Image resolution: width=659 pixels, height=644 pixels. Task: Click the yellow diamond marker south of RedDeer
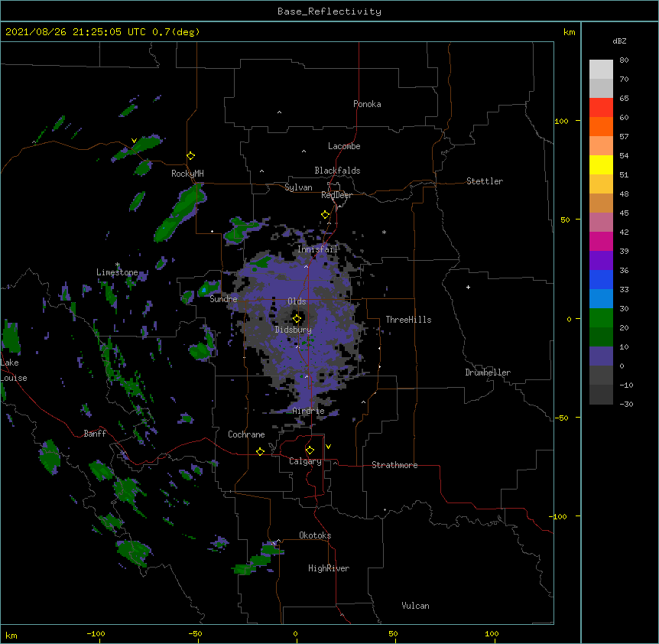[x=325, y=215]
